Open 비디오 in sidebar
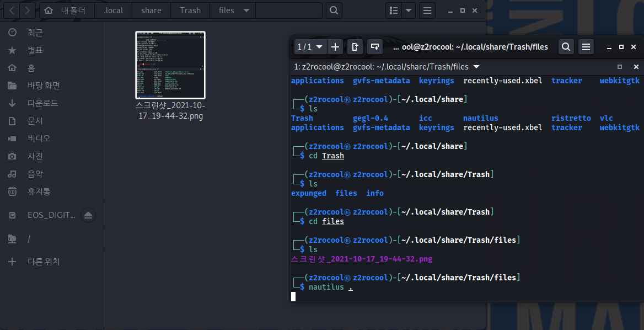 (x=52, y=139)
